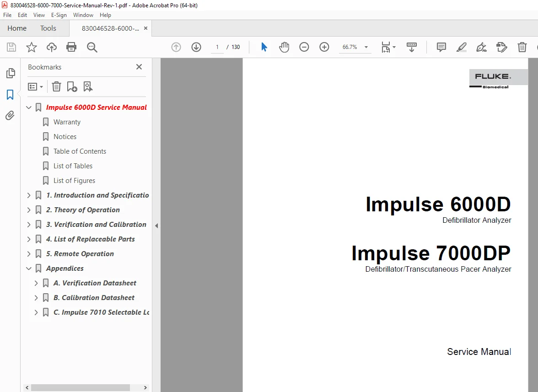
Task: Expand 5. Remote Operation bookmark
Action: [29, 254]
